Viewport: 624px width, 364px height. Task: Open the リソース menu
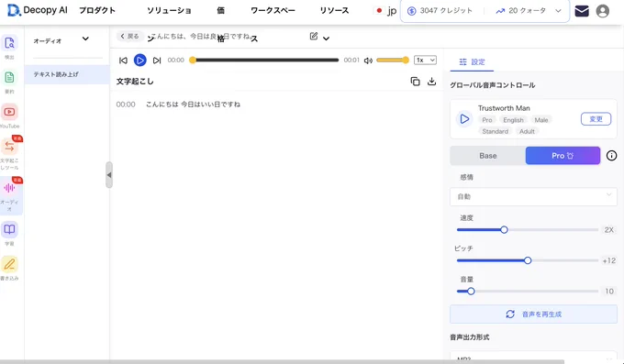pos(334,11)
